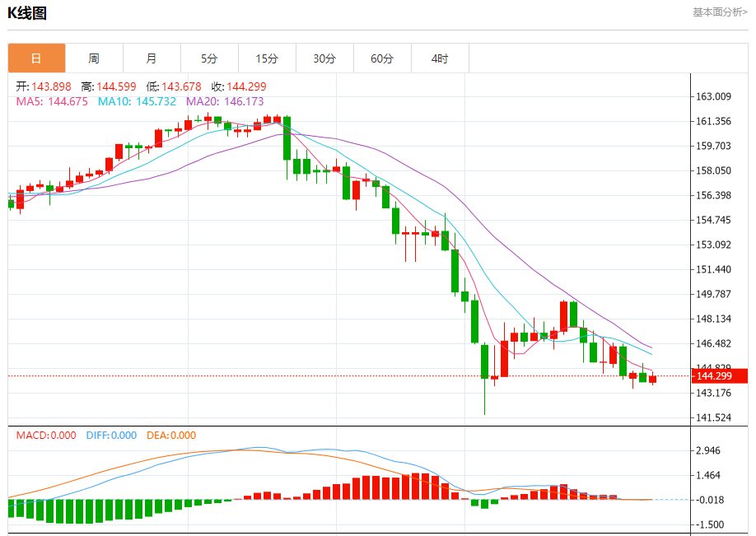Select the 日 daily chart tab
Image resolution: width=756 pixels, height=536 pixels.
(36, 58)
